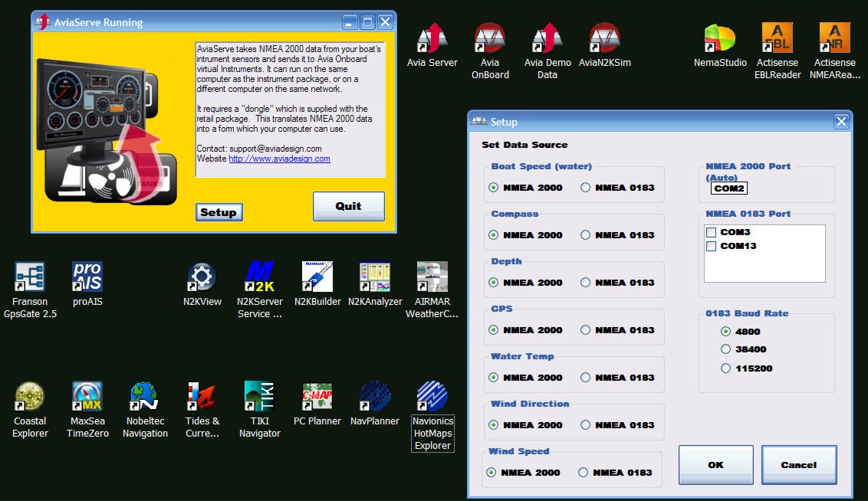Open the Coastal Explorer shortcut

(30, 410)
